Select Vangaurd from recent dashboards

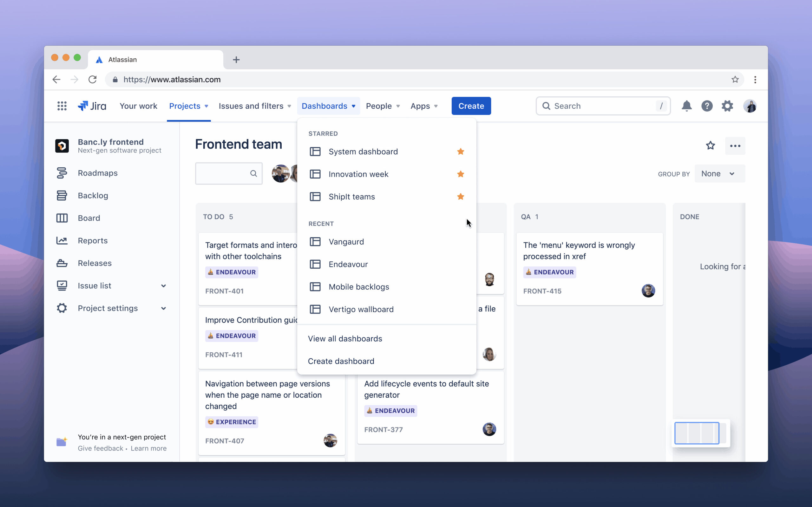(x=346, y=242)
